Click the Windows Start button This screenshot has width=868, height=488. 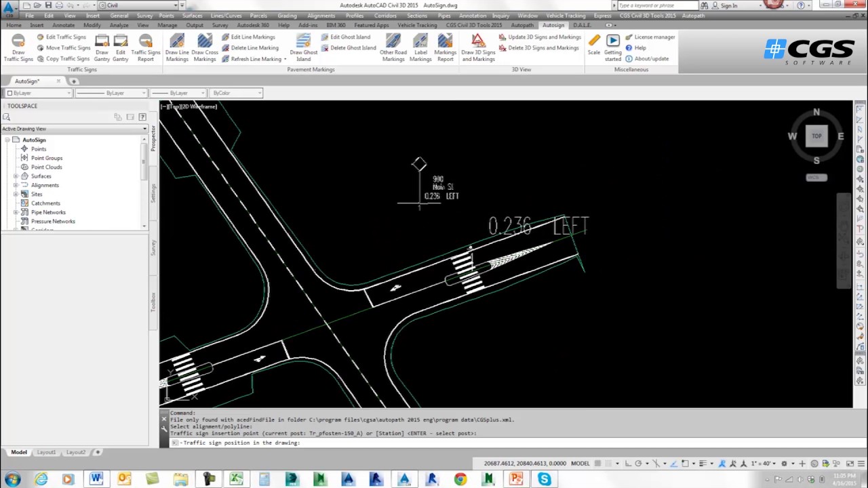(12, 480)
